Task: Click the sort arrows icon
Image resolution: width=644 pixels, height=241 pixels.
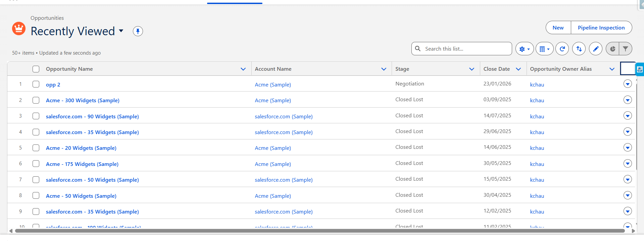Action: tap(579, 49)
